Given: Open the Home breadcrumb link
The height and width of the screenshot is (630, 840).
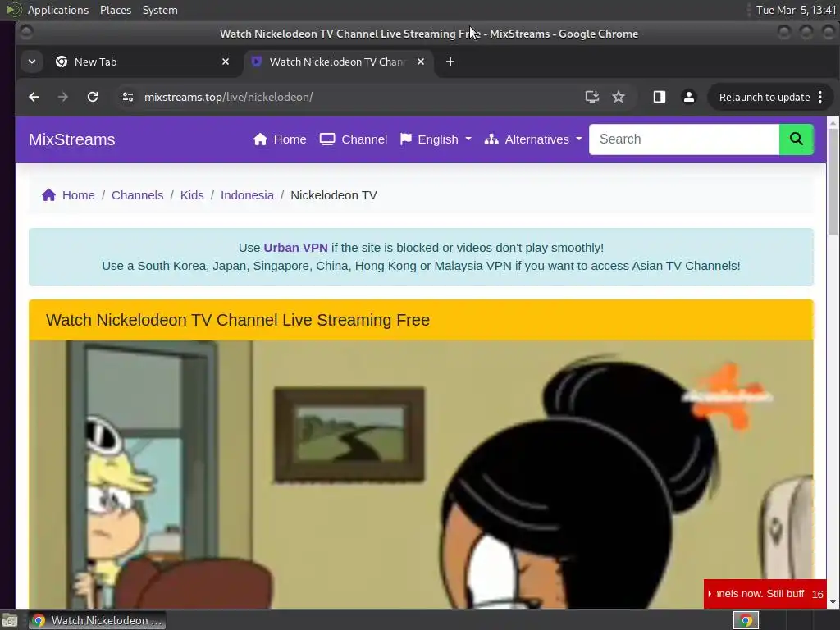Looking at the screenshot, I should [x=78, y=195].
